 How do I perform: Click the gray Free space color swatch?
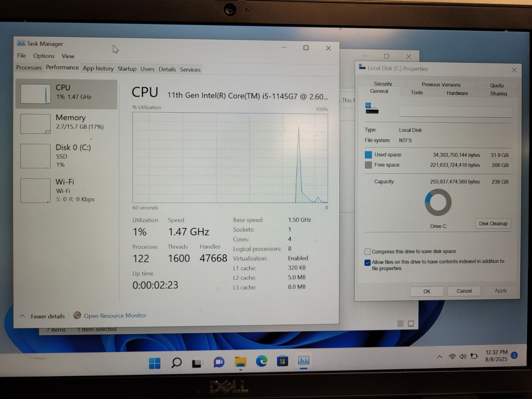coord(368,165)
